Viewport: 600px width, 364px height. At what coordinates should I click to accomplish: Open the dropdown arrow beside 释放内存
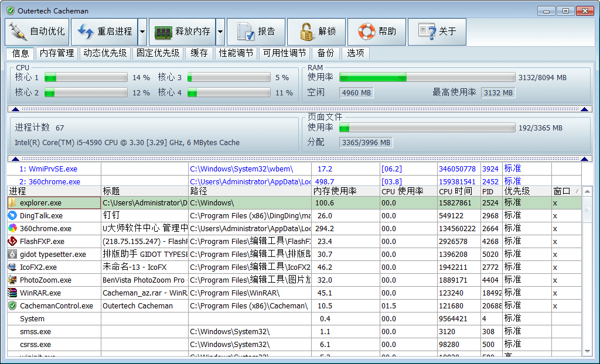[220, 32]
